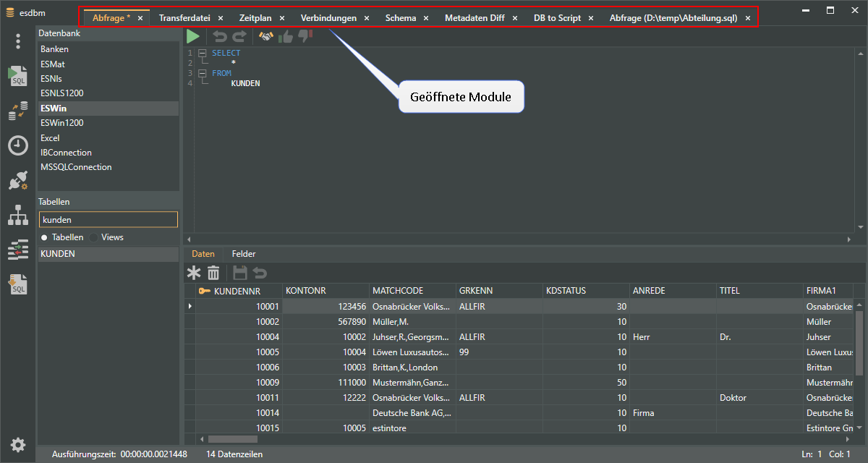Click the table search field containing kunden
Image resolution: width=868 pixels, height=463 pixels.
(108, 219)
